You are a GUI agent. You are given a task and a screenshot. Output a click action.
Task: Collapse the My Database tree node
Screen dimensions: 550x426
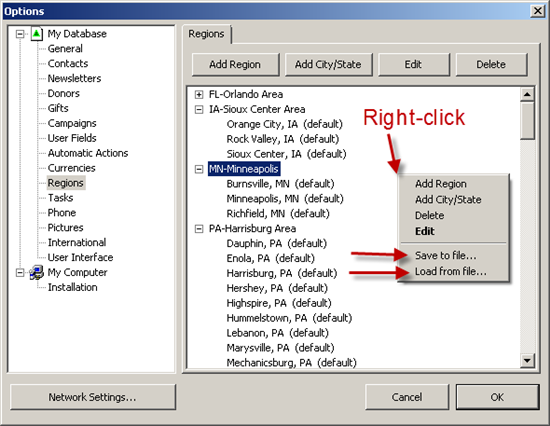(20, 34)
